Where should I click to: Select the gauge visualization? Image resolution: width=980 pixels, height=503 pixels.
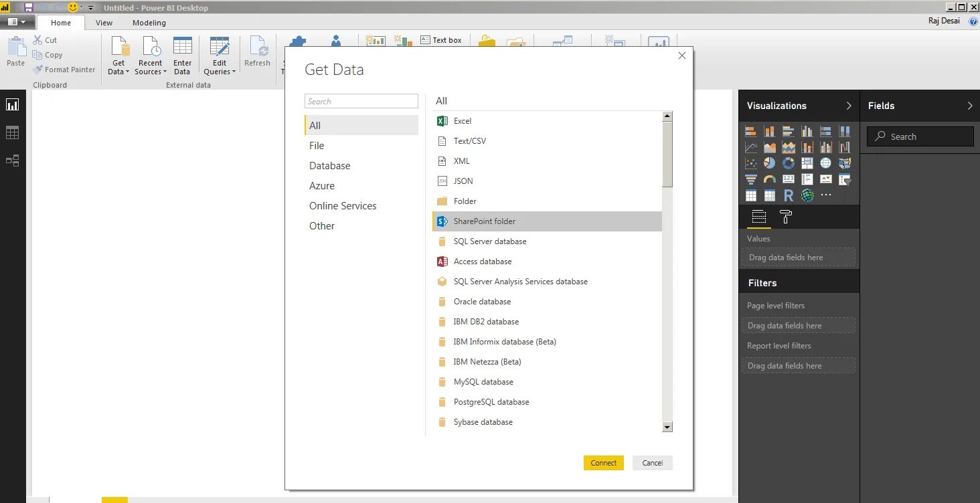pos(770,179)
